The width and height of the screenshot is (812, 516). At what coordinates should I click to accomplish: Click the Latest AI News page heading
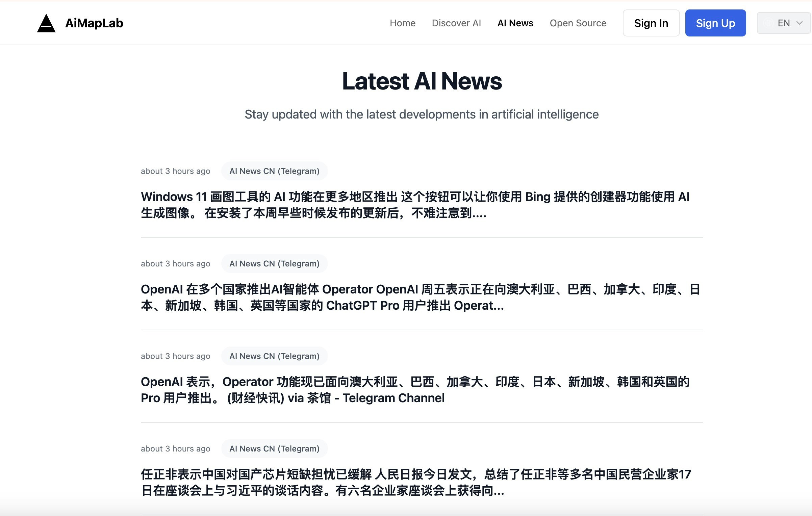coord(422,81)
